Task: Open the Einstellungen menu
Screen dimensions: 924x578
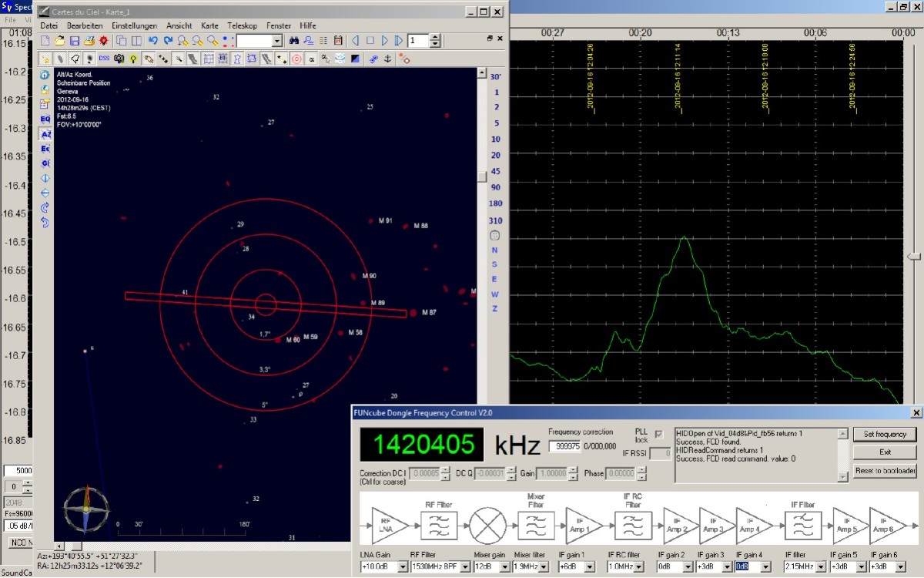Action: (x=134, y=25)
